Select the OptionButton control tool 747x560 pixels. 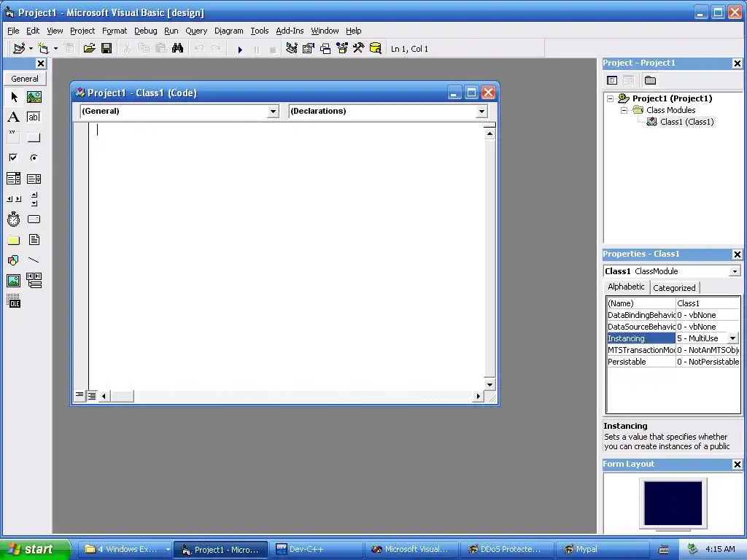pyautogui.click(x=34, y=157)
